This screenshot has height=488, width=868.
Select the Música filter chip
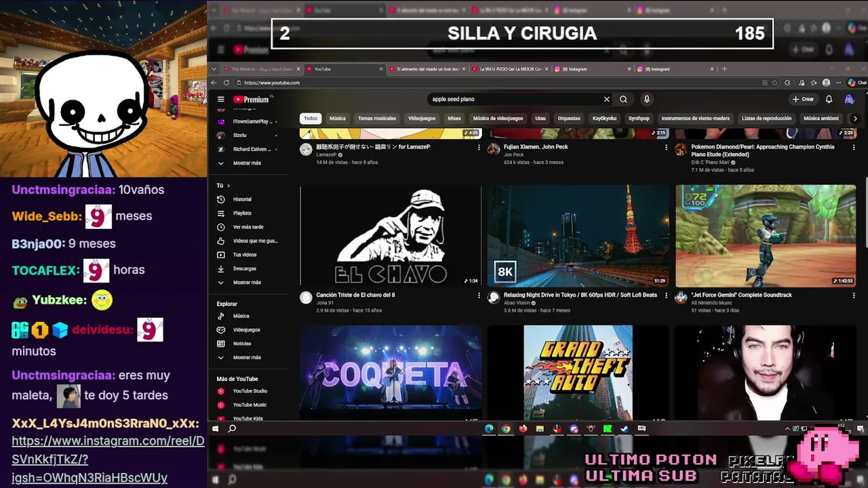coord(338,119)
